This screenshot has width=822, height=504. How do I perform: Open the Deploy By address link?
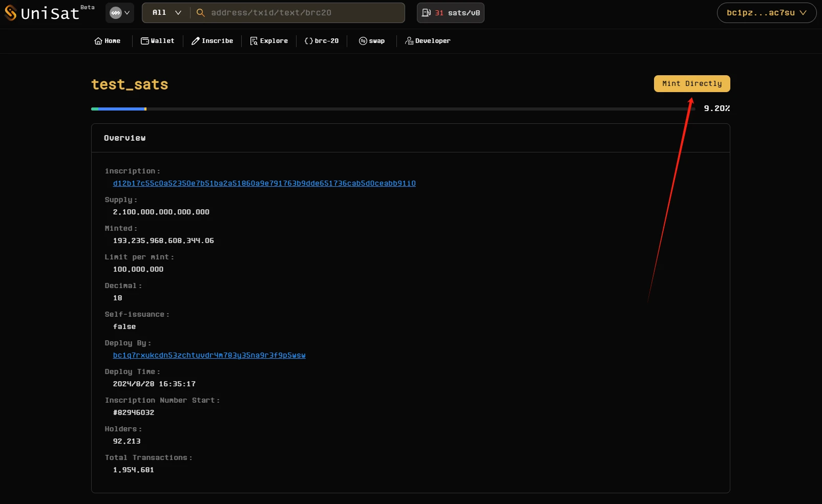209,355
